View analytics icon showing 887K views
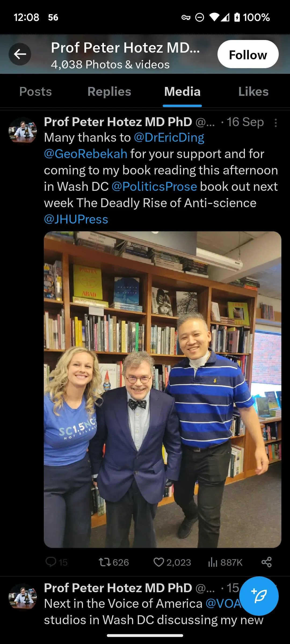The width and height of the screenshot is (290, 644). pyautogui.click(x=213, y=562)
